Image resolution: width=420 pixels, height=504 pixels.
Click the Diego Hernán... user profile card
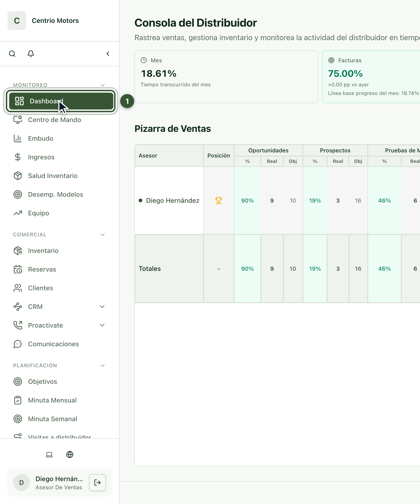coord(59,482)
